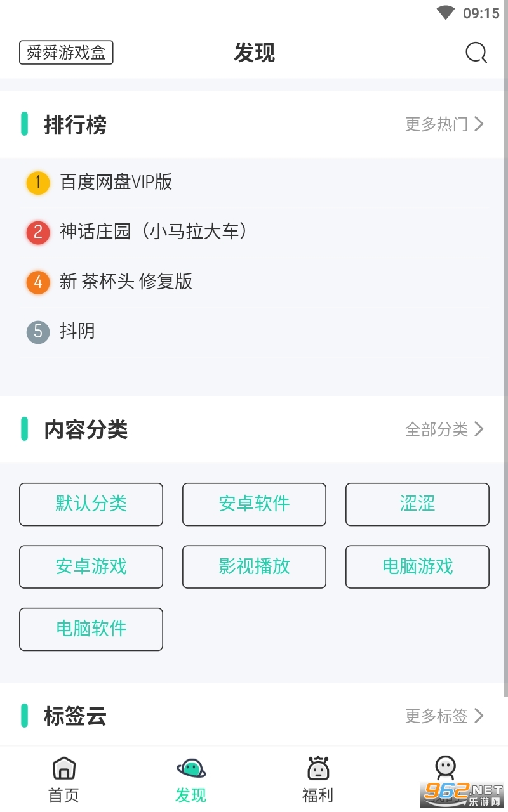508x812 pixels.
Task: Select the 影视播放 category
Action: tap(254, 566)
